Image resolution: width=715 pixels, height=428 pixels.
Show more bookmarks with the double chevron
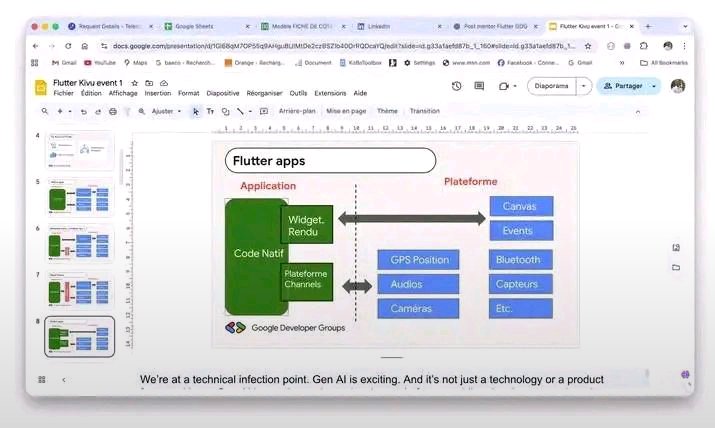[622, 63]
